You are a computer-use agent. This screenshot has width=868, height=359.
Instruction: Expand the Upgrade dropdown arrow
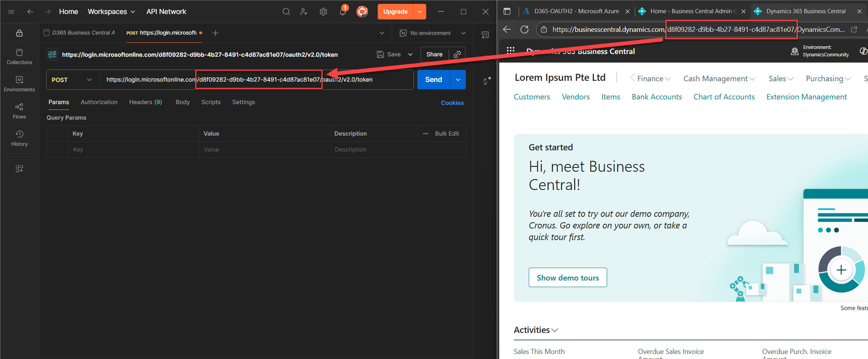point(420,12)
